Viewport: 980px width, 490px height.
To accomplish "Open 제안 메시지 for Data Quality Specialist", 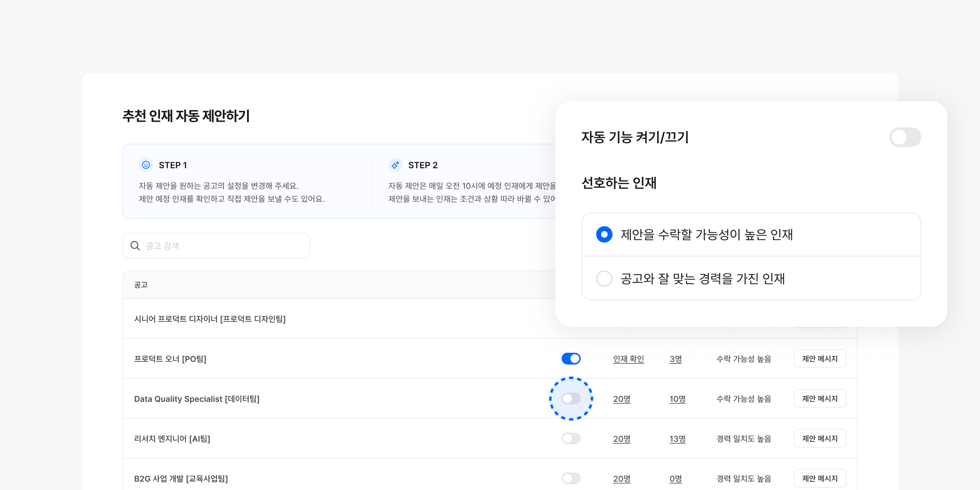I will 820,399.
